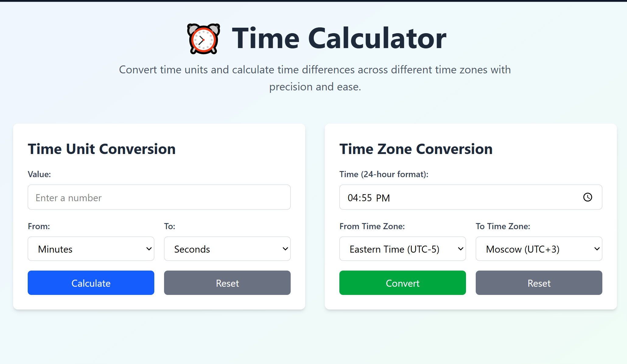Screen dimensions: 627x364
Task: Click the Enter a number value field
Action: pos(159,197)
